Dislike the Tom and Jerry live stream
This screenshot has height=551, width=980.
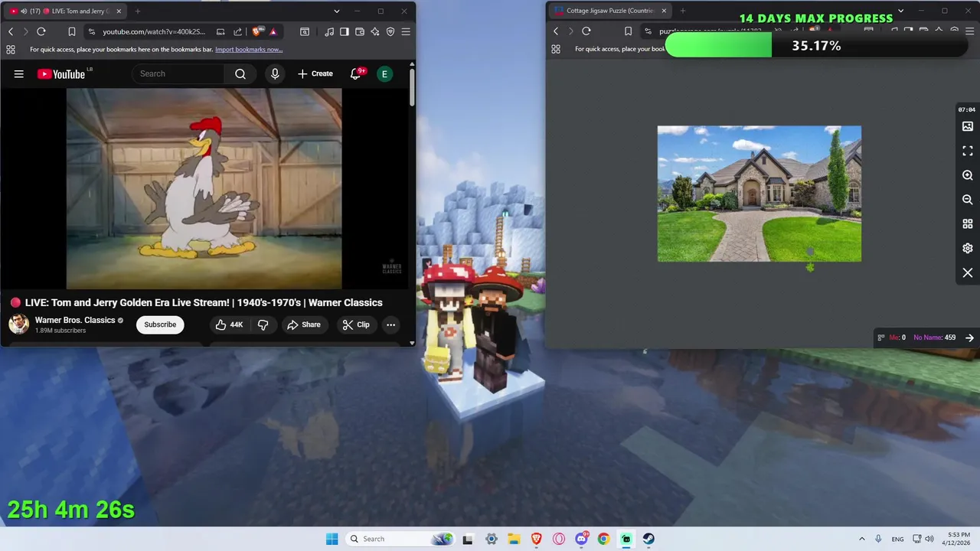point(263,324)
